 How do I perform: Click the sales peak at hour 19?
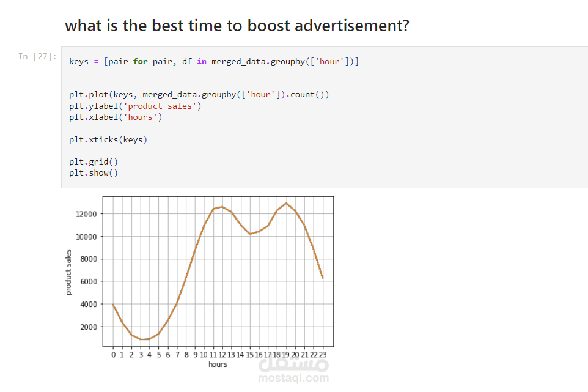pyautogui.click(x=286, y=204)
